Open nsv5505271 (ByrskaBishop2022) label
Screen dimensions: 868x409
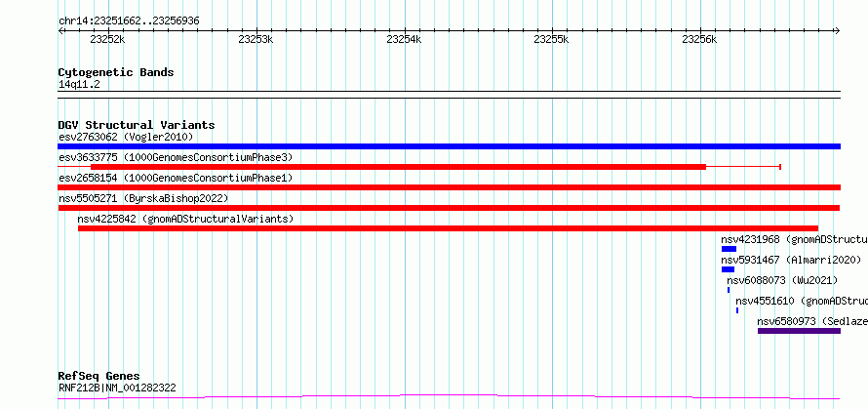pos(143,198)
